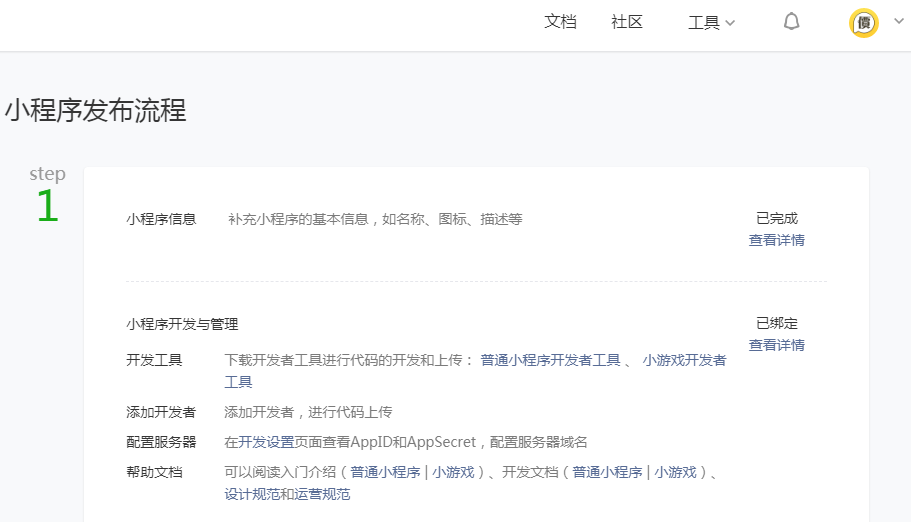This screenshot has height=522, width=911.
Task: Open 小游戏 link in 开发文档
Action: pos(675,472)
